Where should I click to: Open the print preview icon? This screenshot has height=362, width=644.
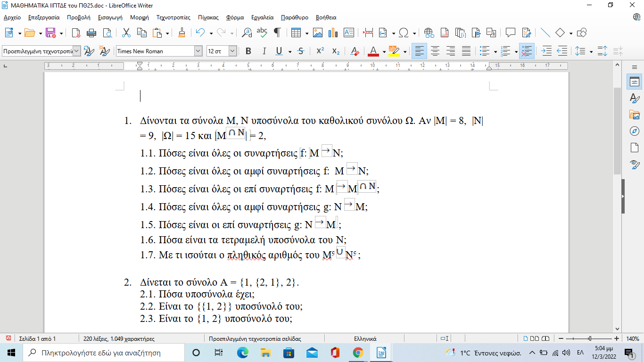(x=107, y=33)
